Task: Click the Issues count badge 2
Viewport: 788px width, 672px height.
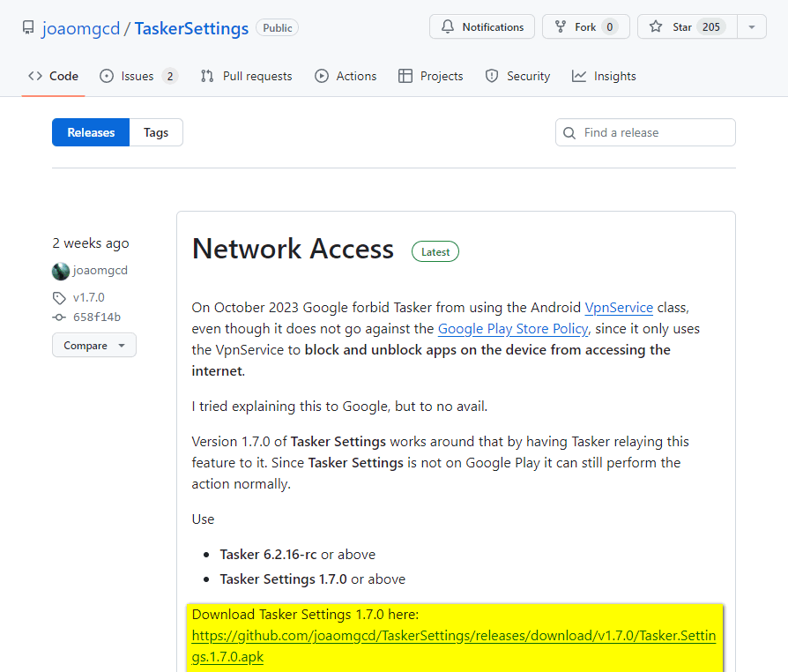Action: click(170, 77)
